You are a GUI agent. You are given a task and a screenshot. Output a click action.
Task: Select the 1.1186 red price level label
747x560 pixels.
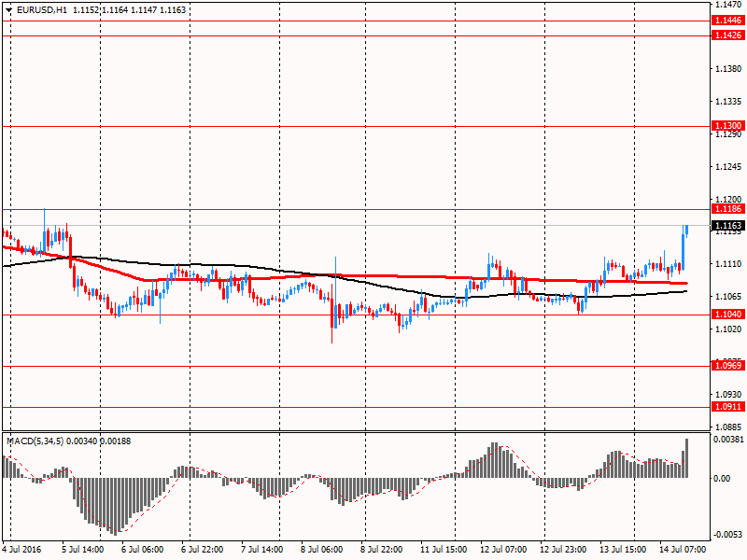(x=727, y=209)
